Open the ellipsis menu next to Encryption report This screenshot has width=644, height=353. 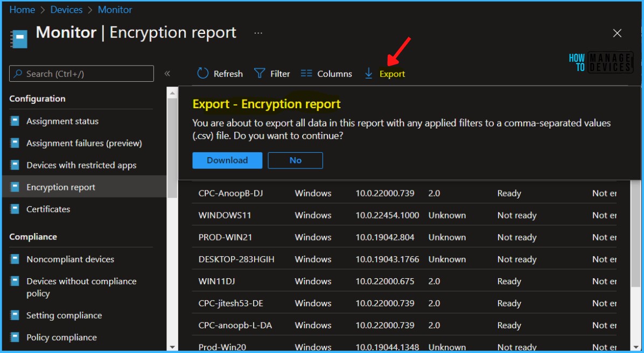(x=257, y=33)
